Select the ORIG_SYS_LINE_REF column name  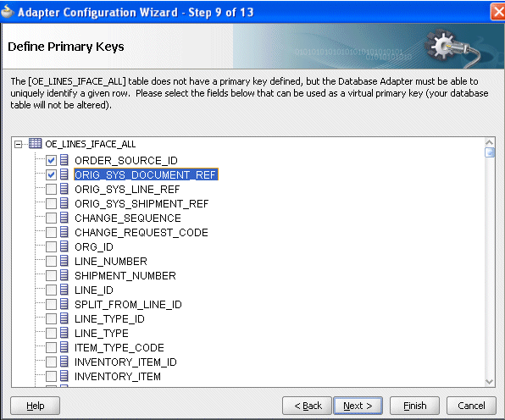[x=127, y=189]
